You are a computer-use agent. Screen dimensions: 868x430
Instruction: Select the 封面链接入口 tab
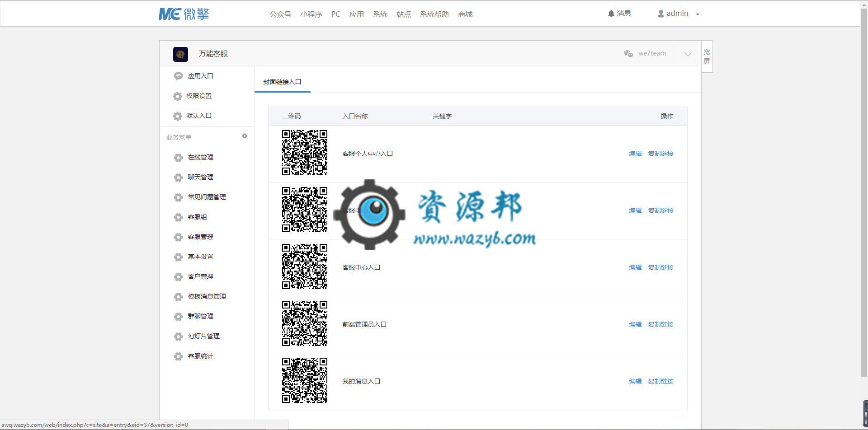pyautogui.click(x=282, y=82)
